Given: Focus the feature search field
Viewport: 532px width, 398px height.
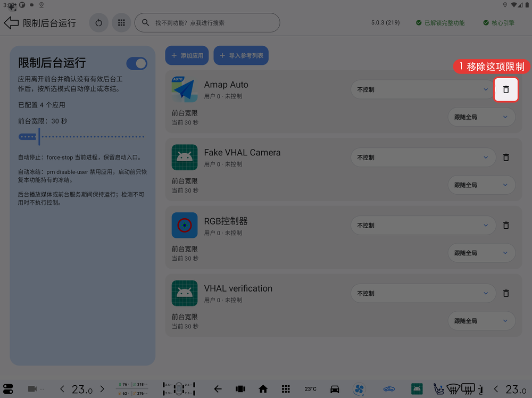Looking at the screenshot, I should (x=207, y=23).
